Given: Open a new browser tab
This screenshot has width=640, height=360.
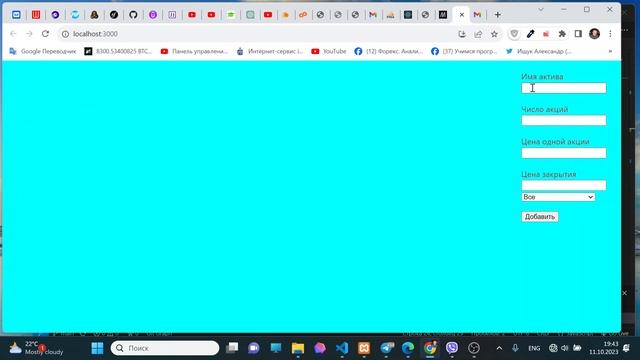Looking at the screenshot, I should [x=497, y=15].
